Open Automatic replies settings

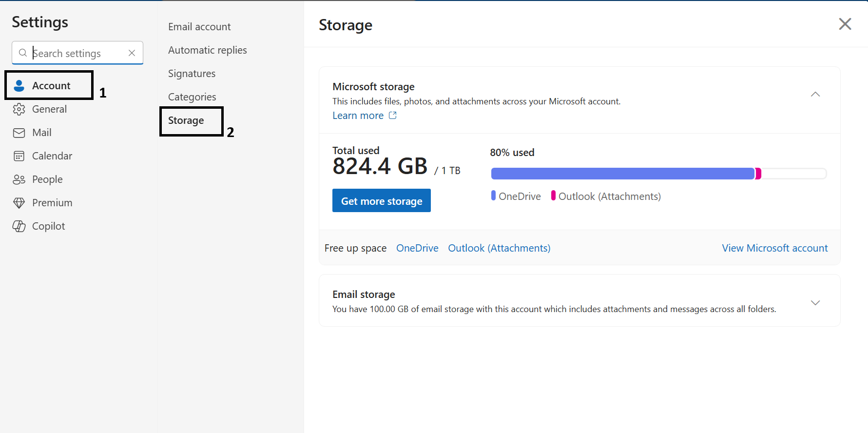[208, 50]
